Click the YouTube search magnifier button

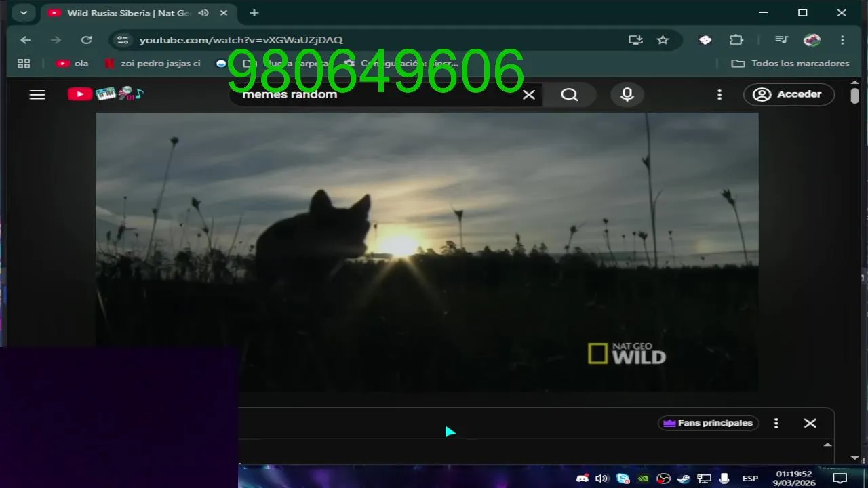[570, 95]
